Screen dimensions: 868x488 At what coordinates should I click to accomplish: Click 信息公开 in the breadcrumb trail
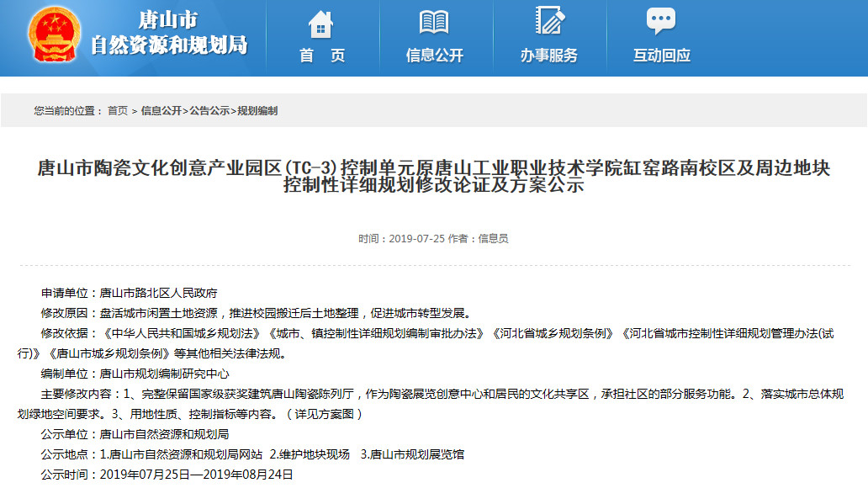pyautogui.click(x=161, y=111)
